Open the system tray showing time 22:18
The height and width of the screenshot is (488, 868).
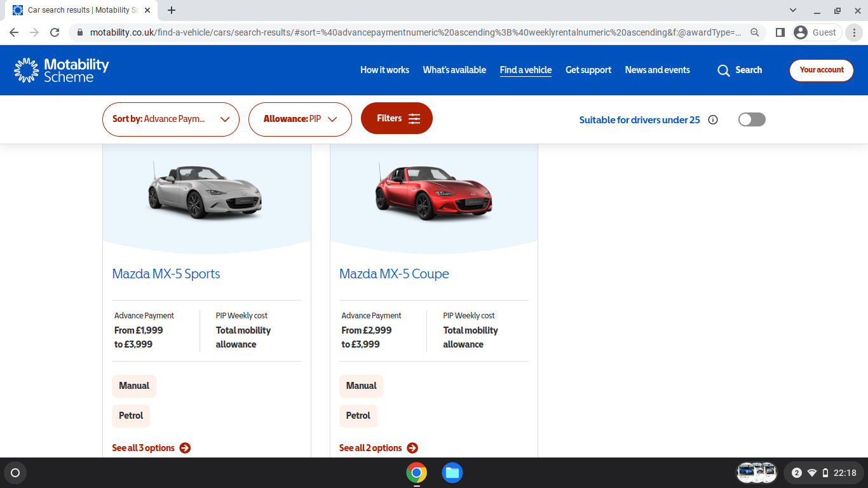(823, 473)
